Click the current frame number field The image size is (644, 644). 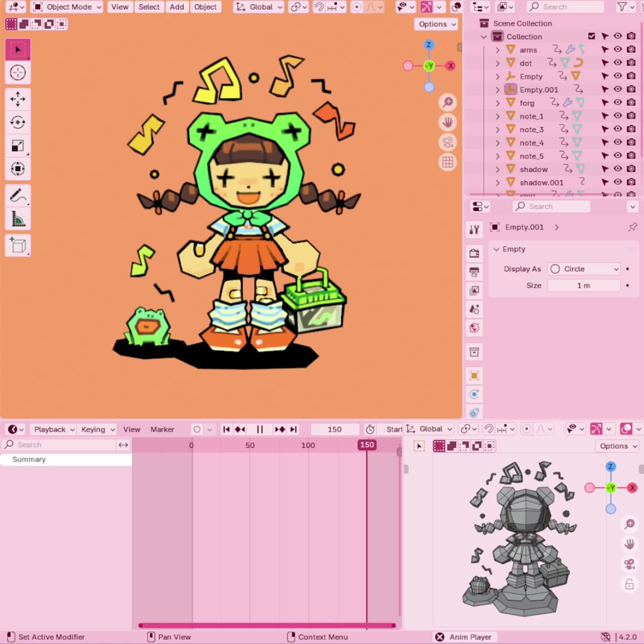click(x=335, y=429)
